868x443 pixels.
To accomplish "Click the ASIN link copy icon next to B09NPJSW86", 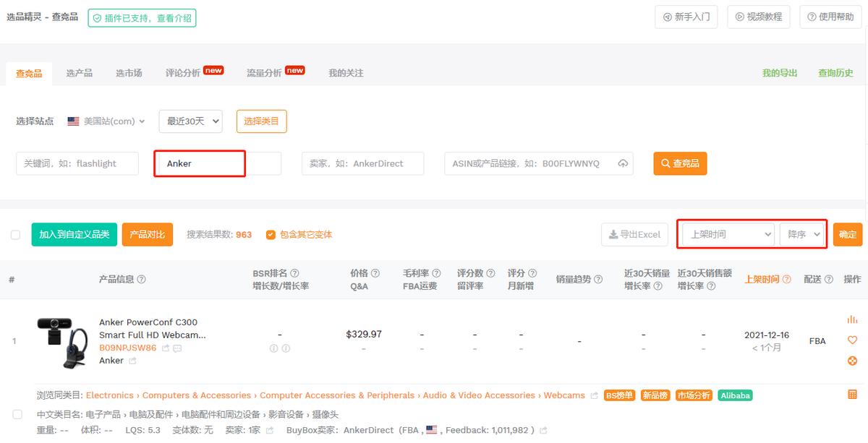I will tap(166, 349).
